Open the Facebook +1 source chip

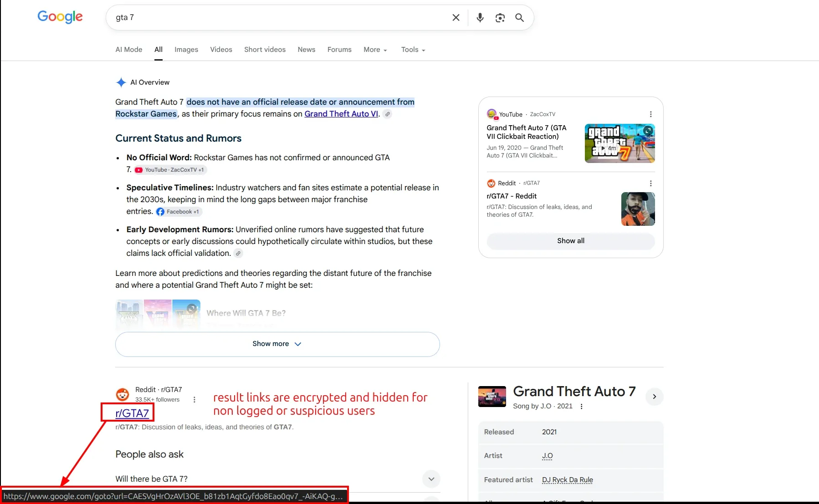[x=178, y=212]
